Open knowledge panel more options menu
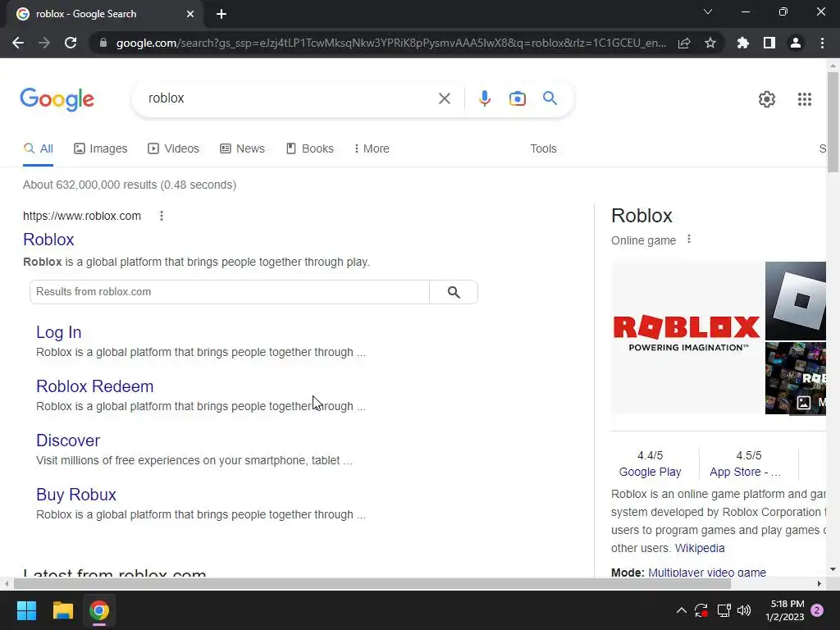Screen dimensions: 840x630 [689, 240]
